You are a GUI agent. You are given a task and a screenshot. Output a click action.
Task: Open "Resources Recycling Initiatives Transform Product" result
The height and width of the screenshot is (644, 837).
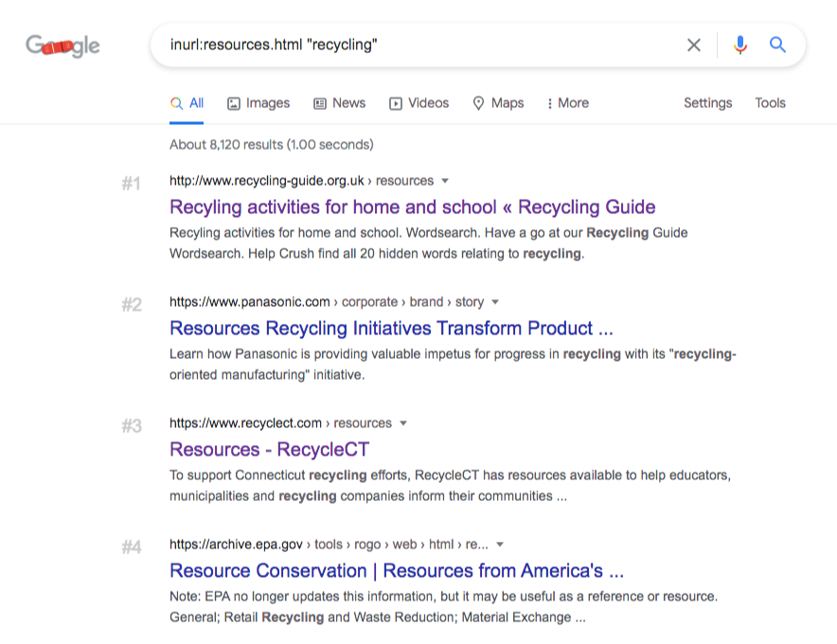point(391,328)
